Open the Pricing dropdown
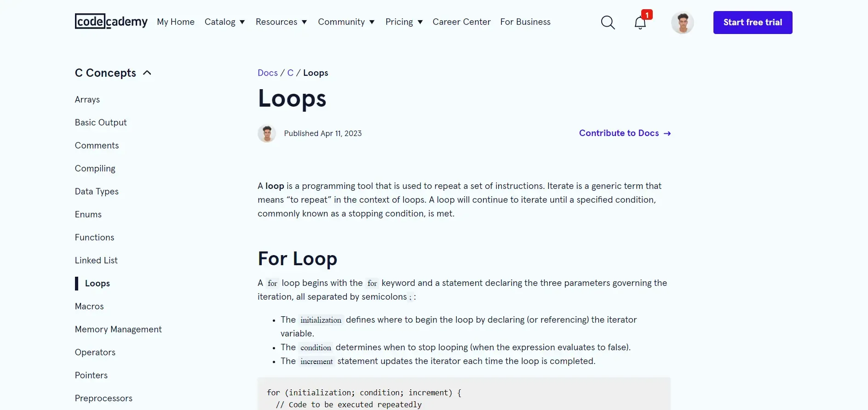 click(x=404, y=22)
